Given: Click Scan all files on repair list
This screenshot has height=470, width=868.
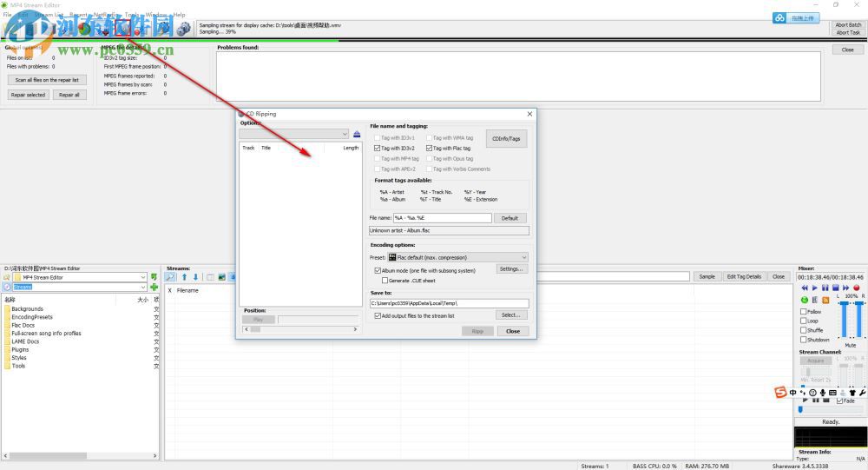Looking at the screenshot, I should coord(47,80).
